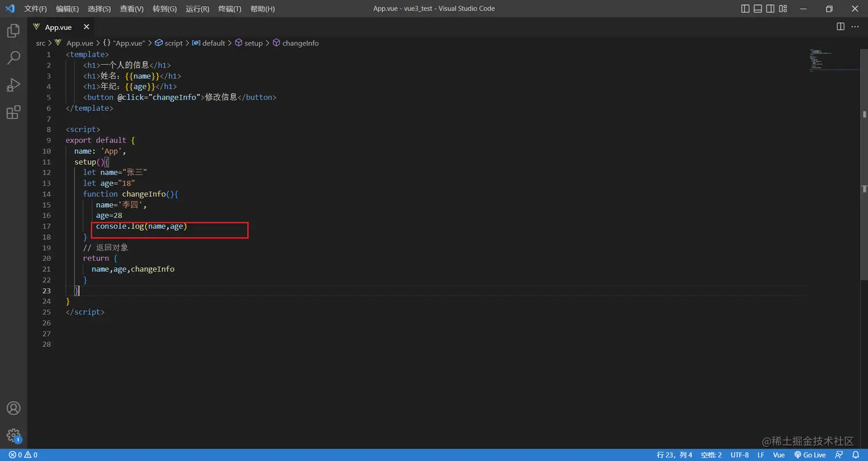
Task: Change Vue language mode
Action: pos(779,455)
